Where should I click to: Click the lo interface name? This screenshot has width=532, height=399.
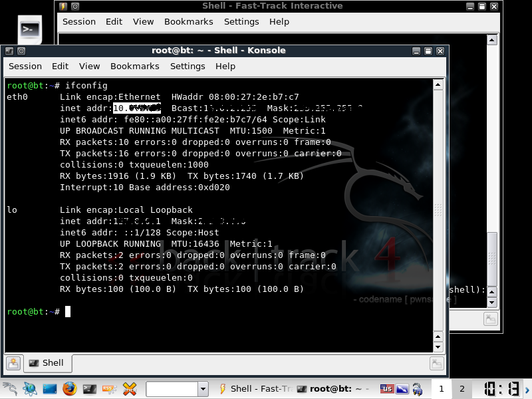12,210
